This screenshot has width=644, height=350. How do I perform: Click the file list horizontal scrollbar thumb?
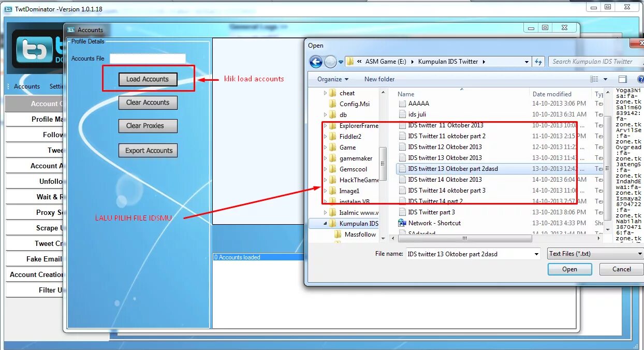point(464,239)
